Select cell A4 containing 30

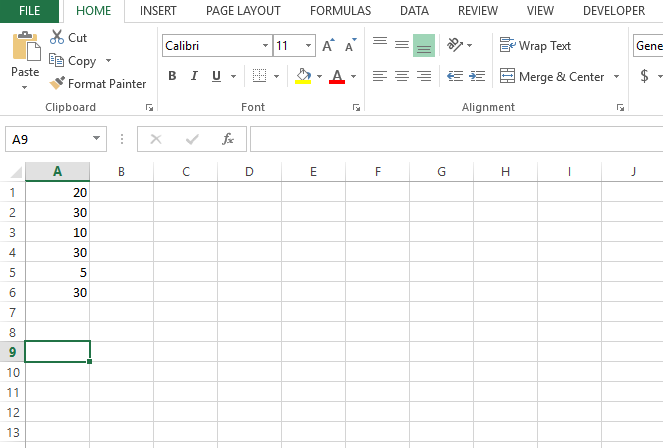pyautogui.click(x=57, y=252)
